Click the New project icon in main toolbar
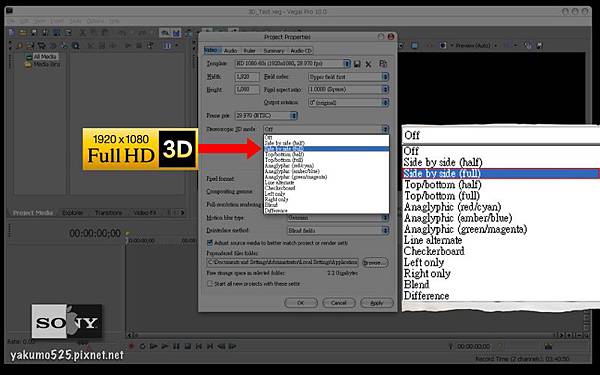 tap(11, 33)
